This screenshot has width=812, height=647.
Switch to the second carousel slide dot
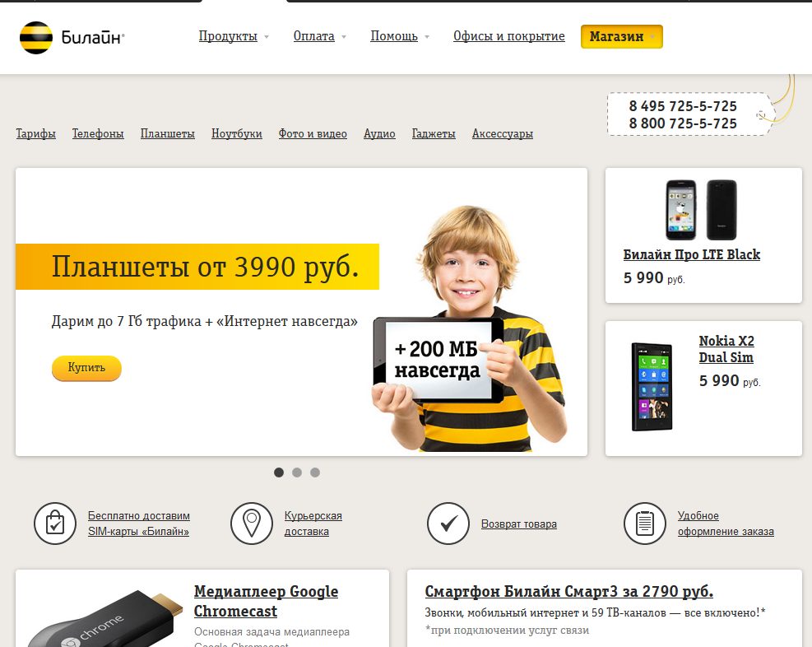coord(297,472)
